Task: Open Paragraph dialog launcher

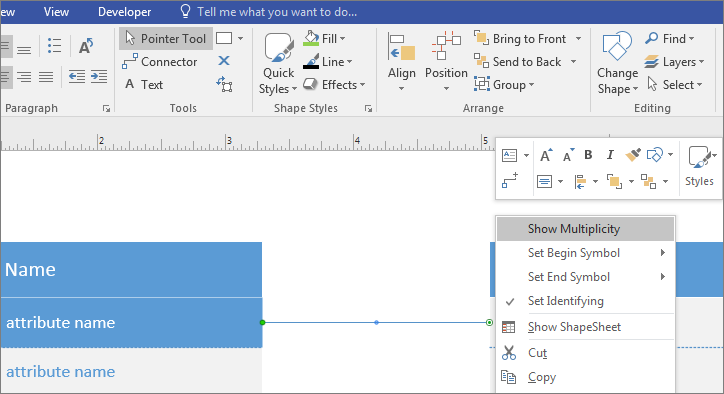Action: (106, 109)
